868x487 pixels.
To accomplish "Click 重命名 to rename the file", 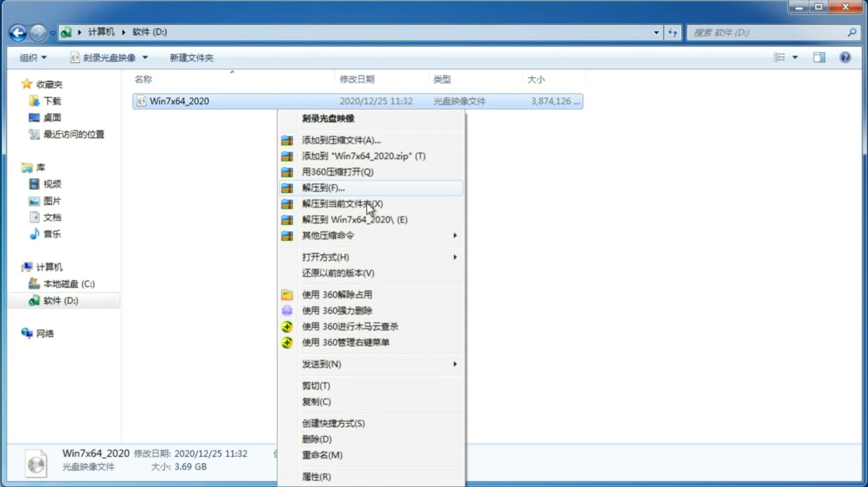I will pyautogui.click(x=322, y=455).
